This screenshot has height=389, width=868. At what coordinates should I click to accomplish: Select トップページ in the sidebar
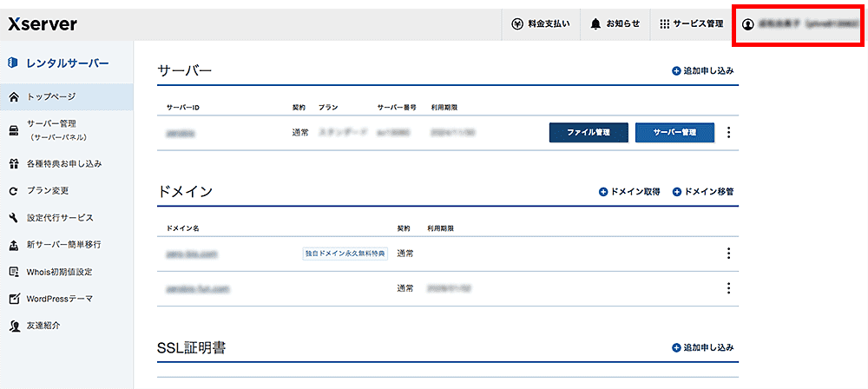67,97
